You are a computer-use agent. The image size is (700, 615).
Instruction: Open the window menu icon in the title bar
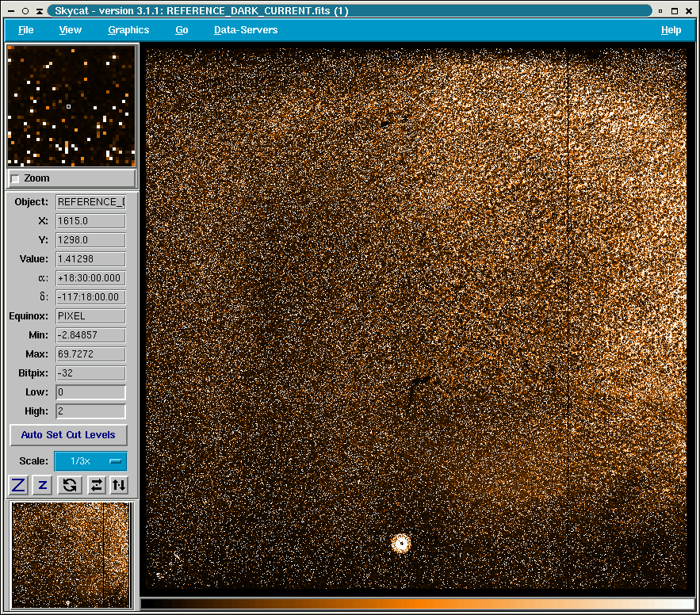pyautogui.click(x=9, y=11)
